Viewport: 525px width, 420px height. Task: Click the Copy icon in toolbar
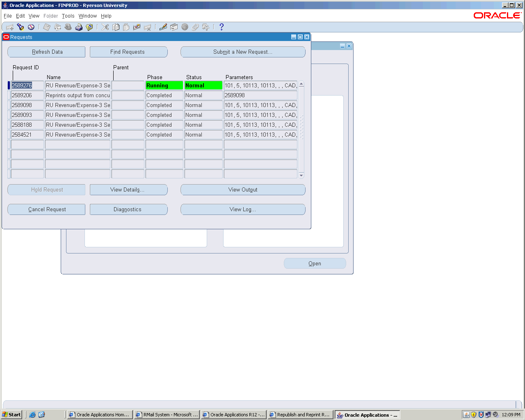pos(116,27)
